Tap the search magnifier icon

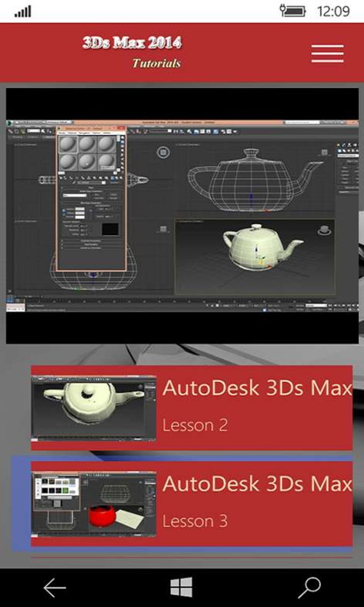(309, 588)
